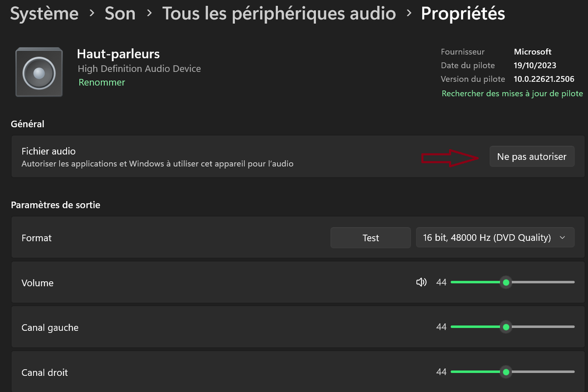Click the Canal droit slider handle
This screenshot has height=392, width=588.
(506, 372)
